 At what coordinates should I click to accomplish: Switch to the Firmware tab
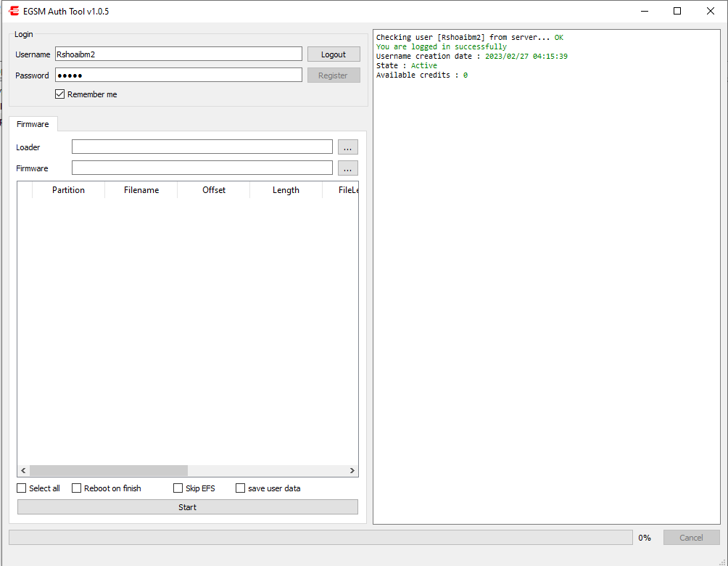pos(33,123)
